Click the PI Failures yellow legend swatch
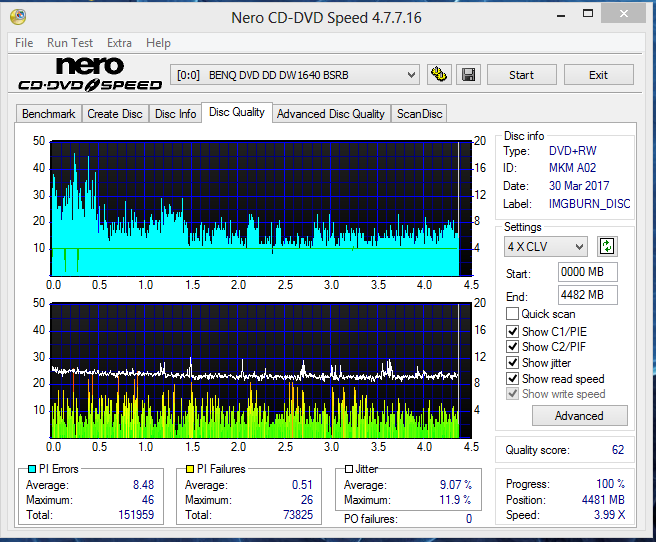 coord(190,469)
